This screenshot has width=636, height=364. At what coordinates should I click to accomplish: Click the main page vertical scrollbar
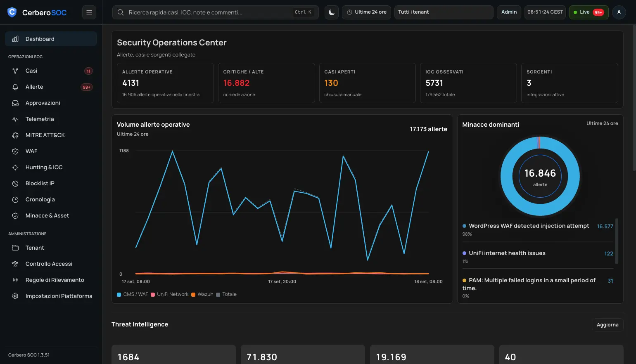[634, 98]
